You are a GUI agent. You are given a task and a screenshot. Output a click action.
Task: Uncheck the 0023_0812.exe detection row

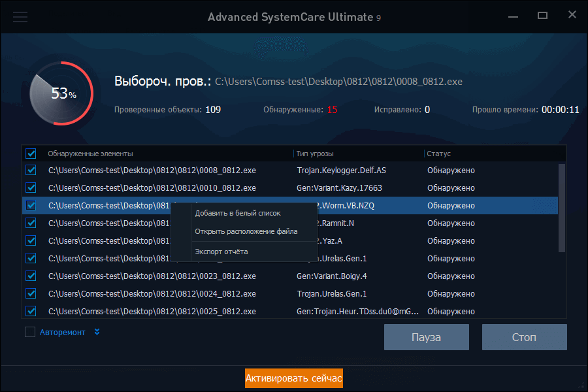[x=30, y=276]
